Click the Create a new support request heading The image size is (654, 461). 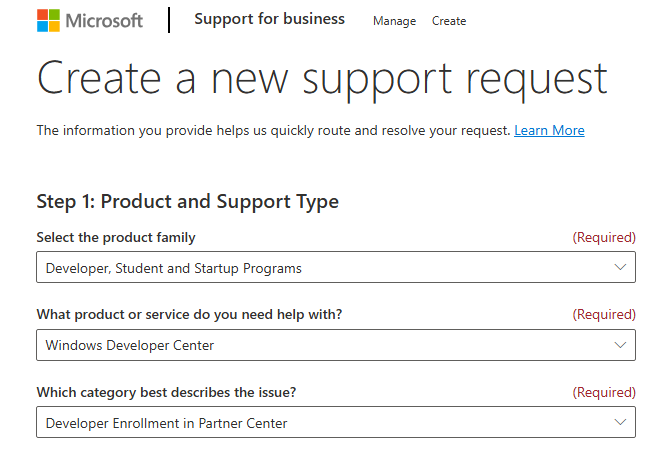322,79
